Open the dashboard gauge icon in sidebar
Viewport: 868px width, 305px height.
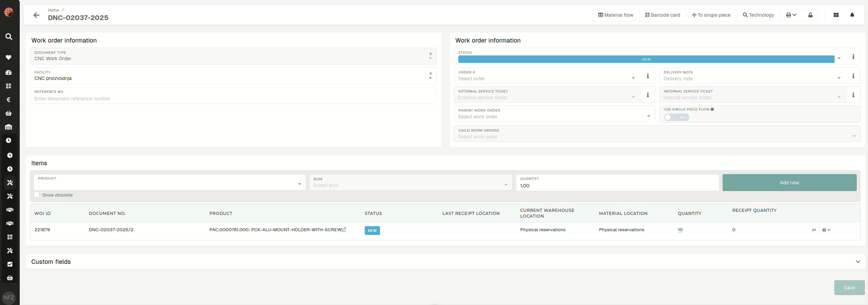9,72
